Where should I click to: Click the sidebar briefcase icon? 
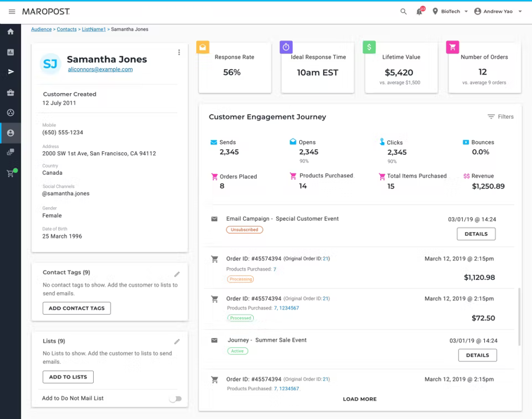point(10,93)
